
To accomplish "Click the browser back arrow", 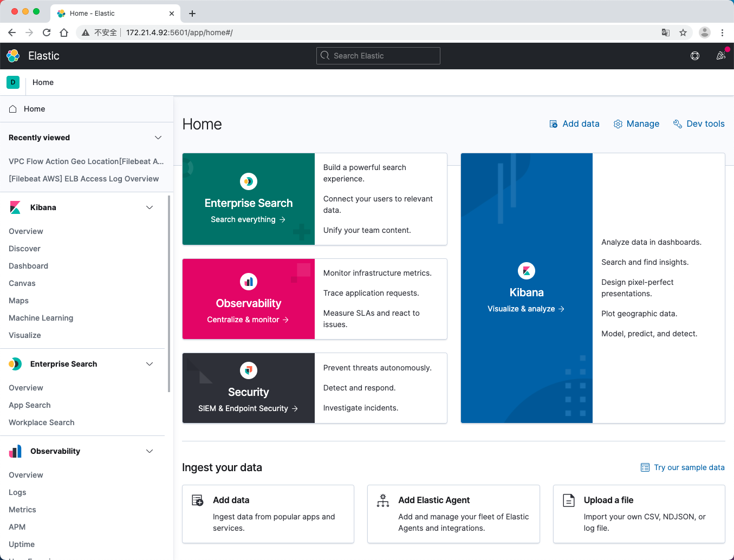I will tap(12, 32).
